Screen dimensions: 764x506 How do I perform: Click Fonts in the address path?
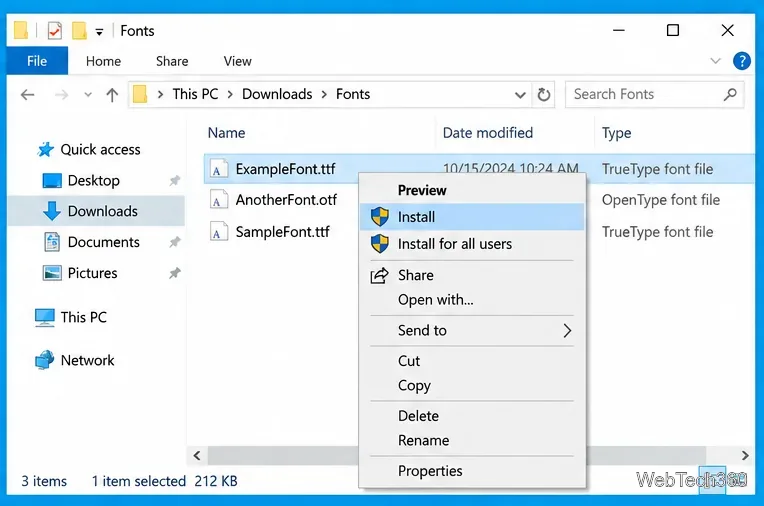(353, 94)
